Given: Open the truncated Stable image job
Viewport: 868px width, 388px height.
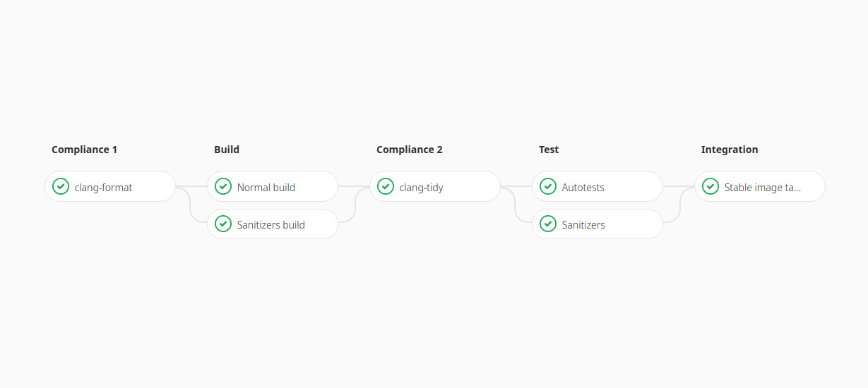Looking at the screenshot, I should coord(760,187).
